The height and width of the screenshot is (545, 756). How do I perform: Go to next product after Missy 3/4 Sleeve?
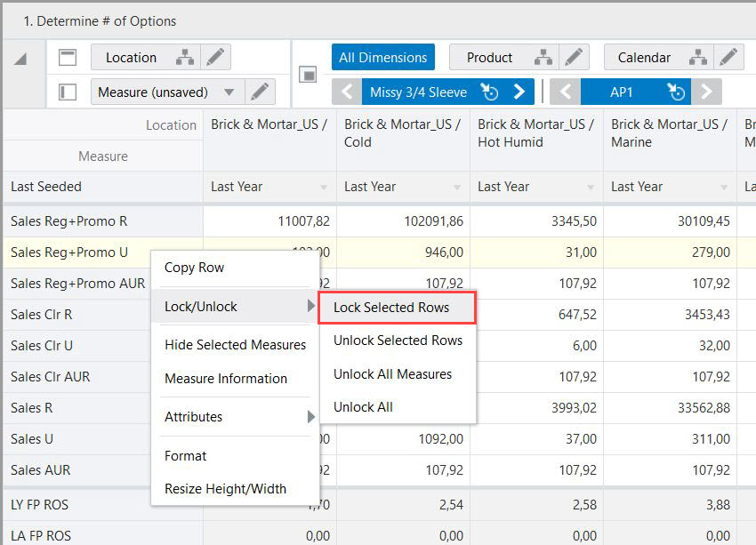[x=519, y=92]
